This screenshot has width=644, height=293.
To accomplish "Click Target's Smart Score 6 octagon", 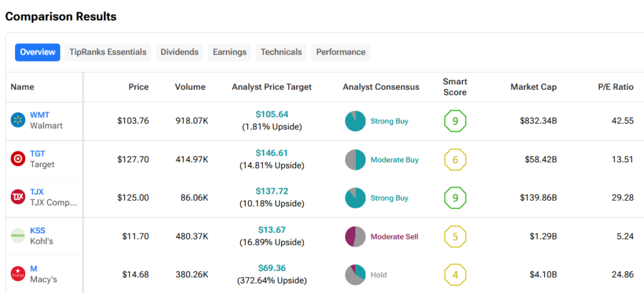I will point(455,160).
